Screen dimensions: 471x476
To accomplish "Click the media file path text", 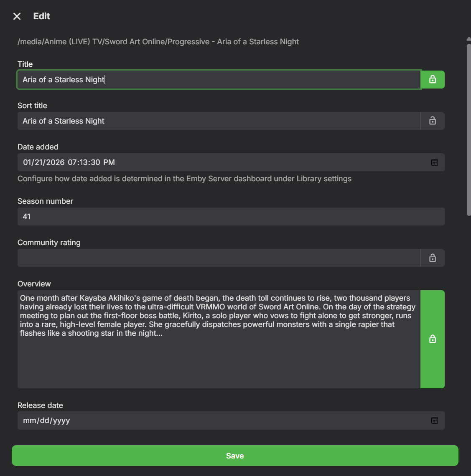I will coord(158,42).
